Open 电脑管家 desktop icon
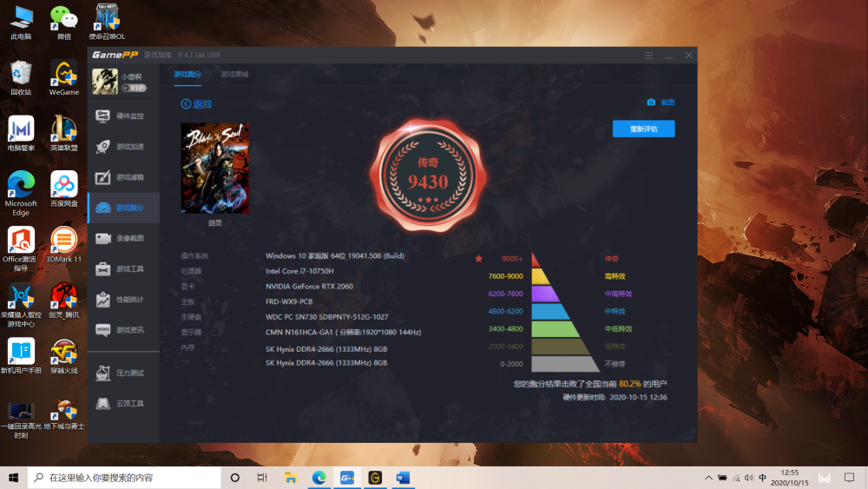Screen dimensions: 868x489 pyautogui.click(x=21, y=134)
